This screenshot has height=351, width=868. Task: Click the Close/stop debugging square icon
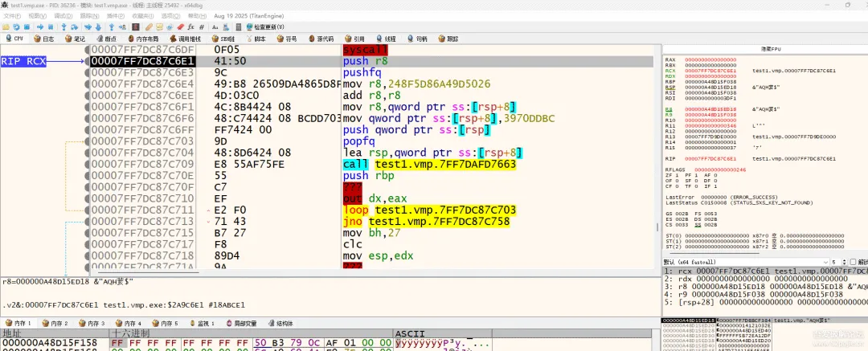pos(27,27)
